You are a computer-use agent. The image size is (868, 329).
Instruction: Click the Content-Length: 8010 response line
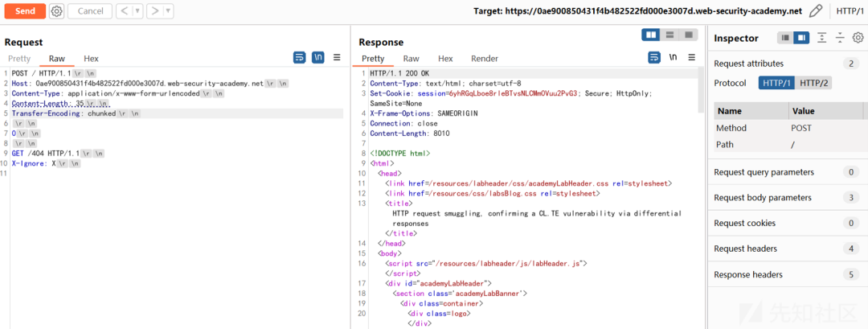410,134
